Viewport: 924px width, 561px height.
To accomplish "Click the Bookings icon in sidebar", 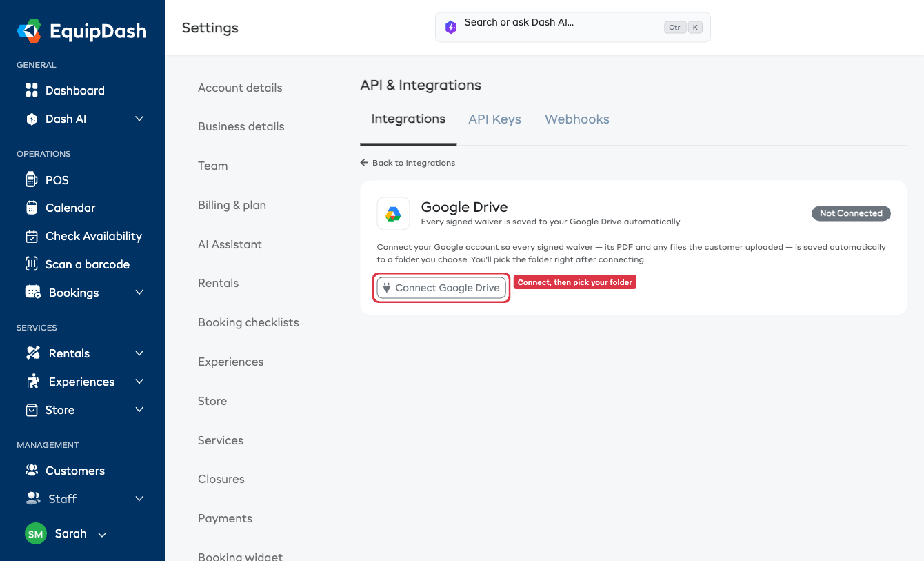I will coord(33,293).
